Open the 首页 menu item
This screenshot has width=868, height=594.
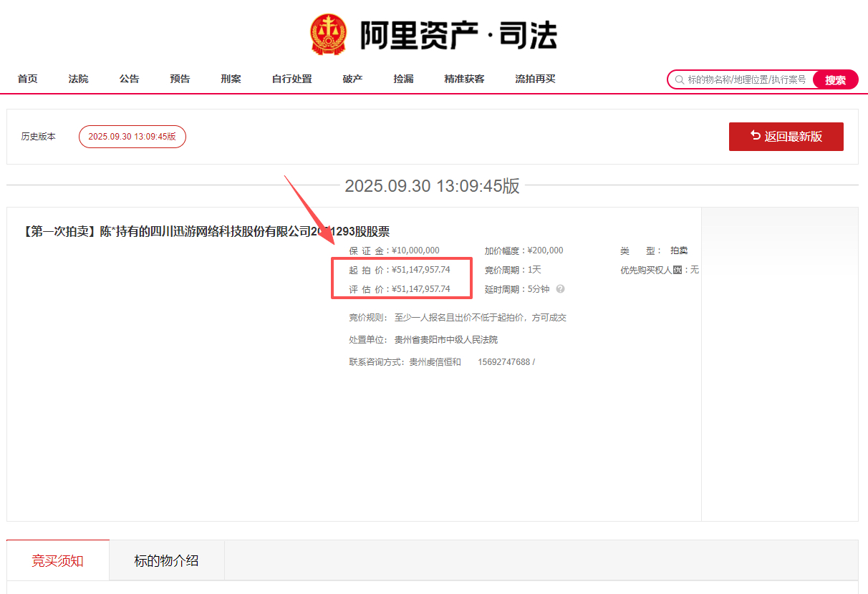pyautogui.click(x=28, y=79)
